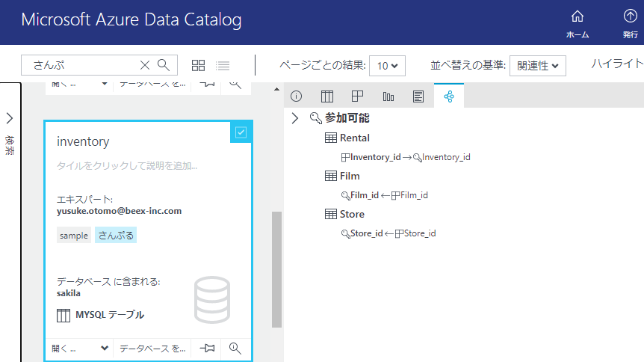Click expert email yusuke.otomo@beex-inc.com
Viewport: 644px width, 362px height.
tap(119, 211)
